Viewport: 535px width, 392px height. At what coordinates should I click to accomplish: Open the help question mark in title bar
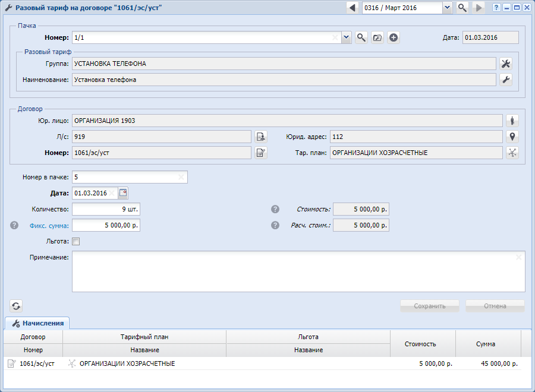pos(496,8)
